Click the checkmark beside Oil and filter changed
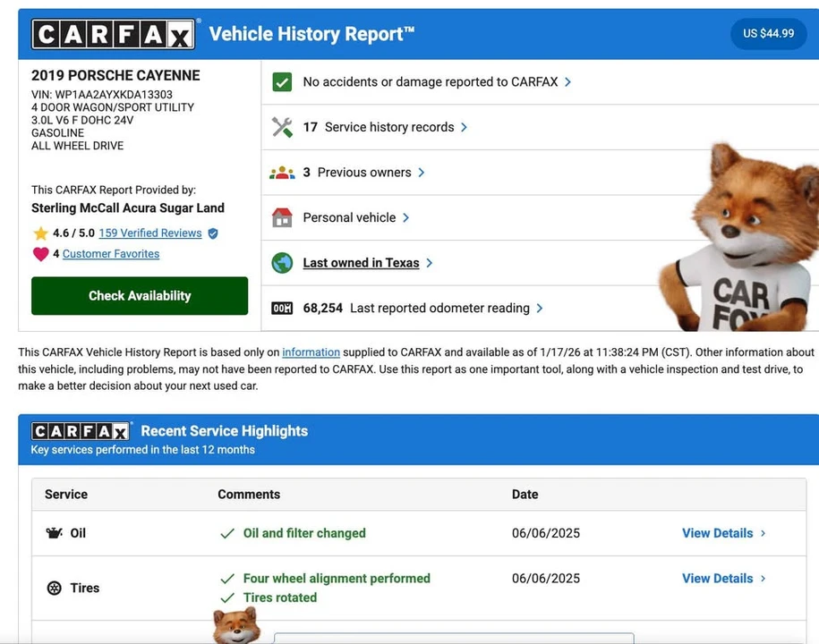The image size is (819, 644). [x=227, y=533]
